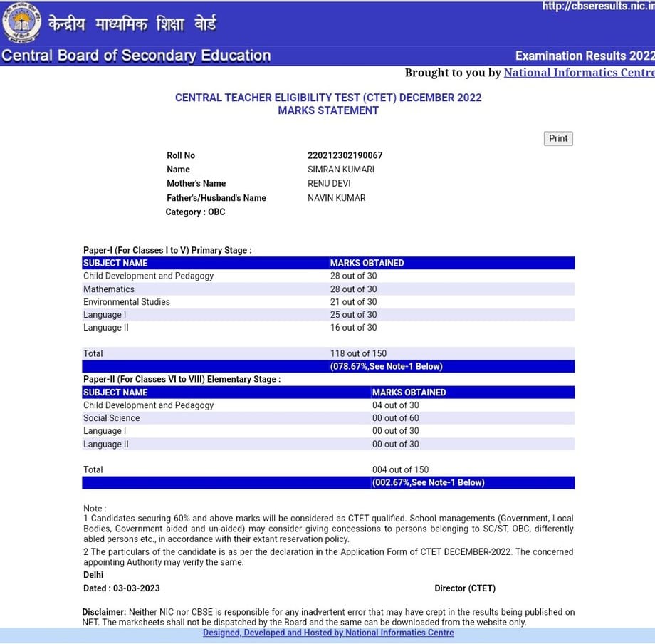Click the '078.67%, See Note-1 Below' bar text

pyautogui.click(x=386, y=366)
